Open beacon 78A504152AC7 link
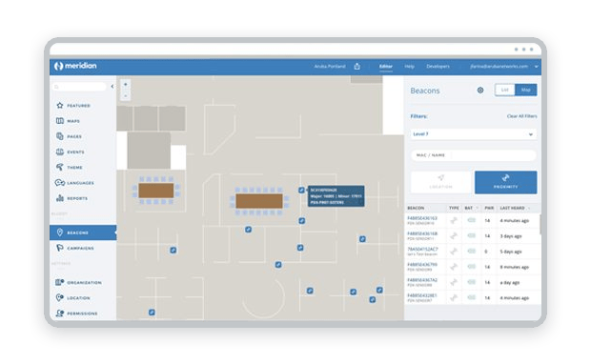Image resolution: width=591 pixels, height=364 pixels. coord(422,249)
